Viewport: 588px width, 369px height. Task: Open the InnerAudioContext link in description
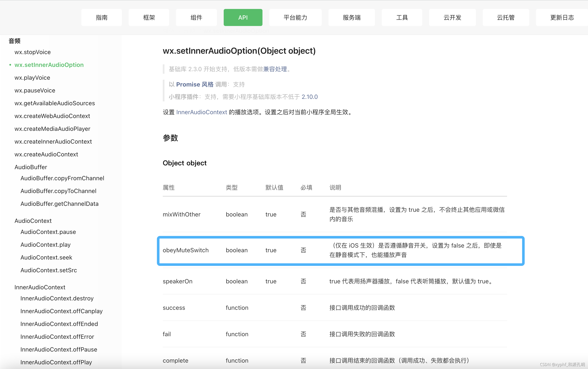pyautogui.click(x=202, y=112)
